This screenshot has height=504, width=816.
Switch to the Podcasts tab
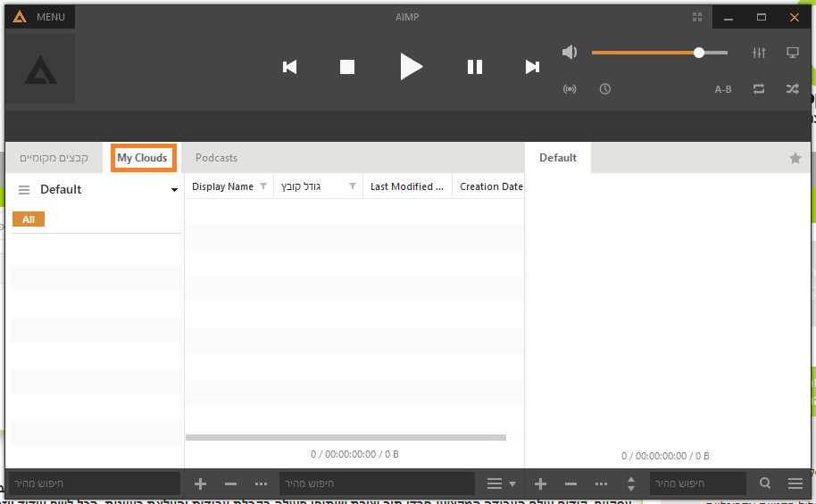coord(216,158)
